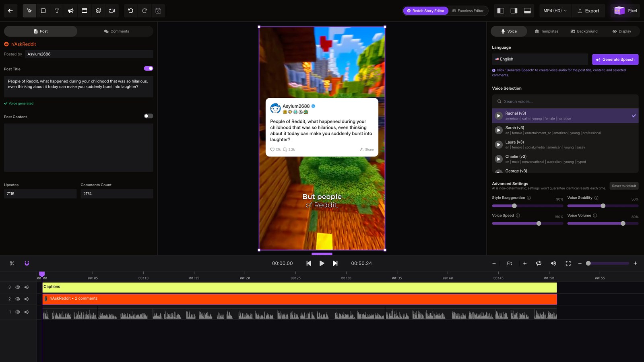644x362 pixels.
Task: Save the project with disk icon
Action: pyautogui.click(x=158, y=11)
